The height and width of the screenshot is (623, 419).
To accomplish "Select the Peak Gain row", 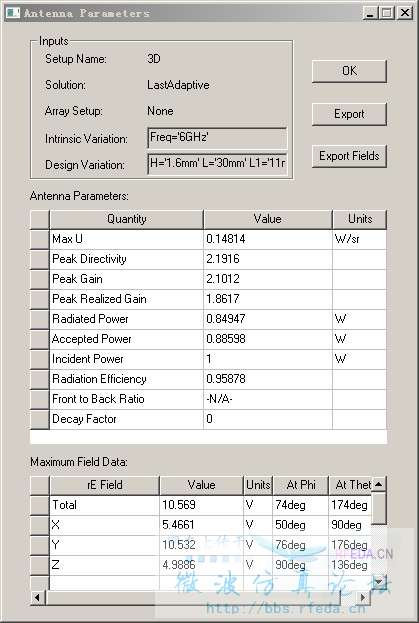I will point(208,279).
